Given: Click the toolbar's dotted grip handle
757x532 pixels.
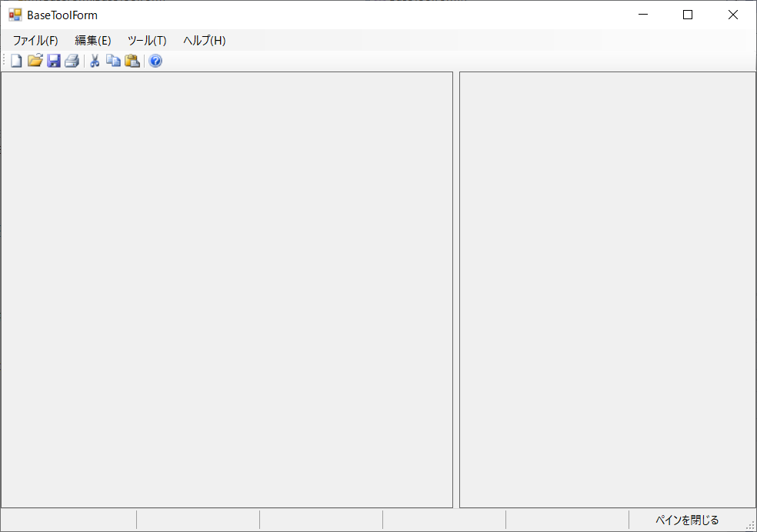Looking at the screenshot, I should pyautogui.click(x=4, y=61).
